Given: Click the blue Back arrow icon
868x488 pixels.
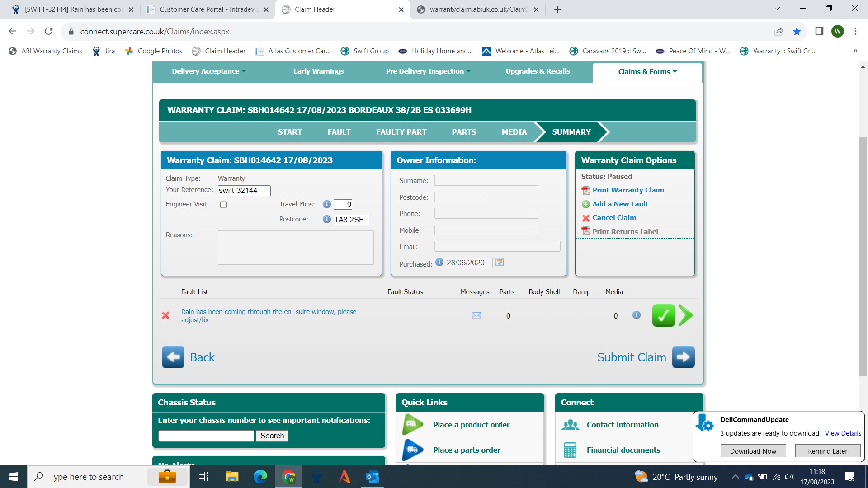Looking at the screenshot, I should [173, 357].
